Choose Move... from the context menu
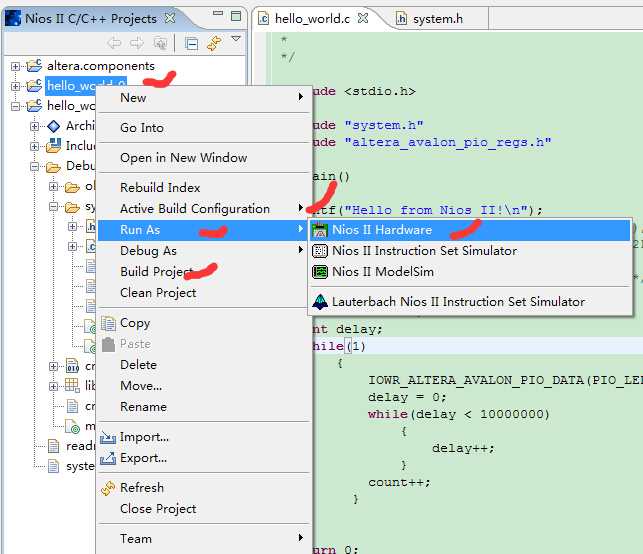Screen dimensions: 643x554 [203, 386]
